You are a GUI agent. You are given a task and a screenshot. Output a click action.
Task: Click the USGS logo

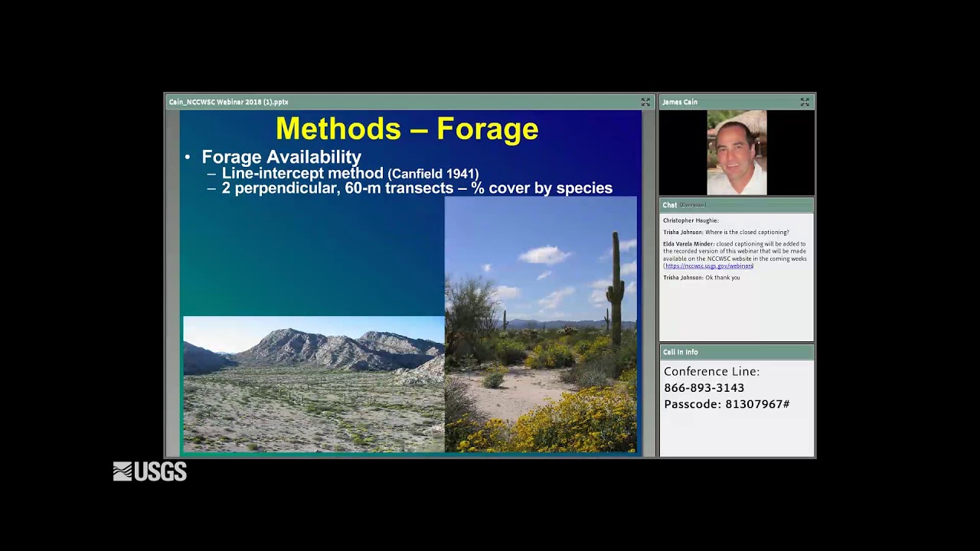[150, 471]
